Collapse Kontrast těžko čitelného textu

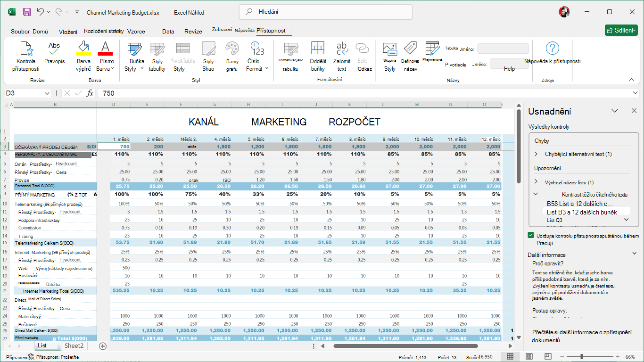click(x=536, y=194)
